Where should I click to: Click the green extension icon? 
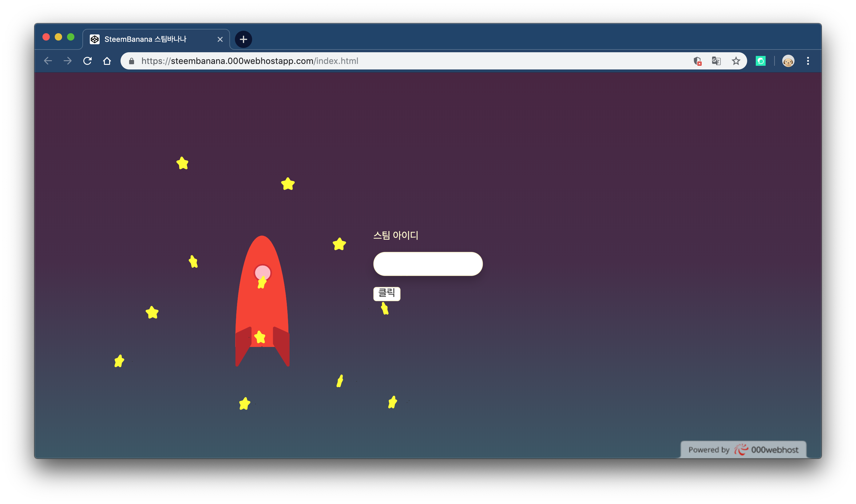point(761,61)
